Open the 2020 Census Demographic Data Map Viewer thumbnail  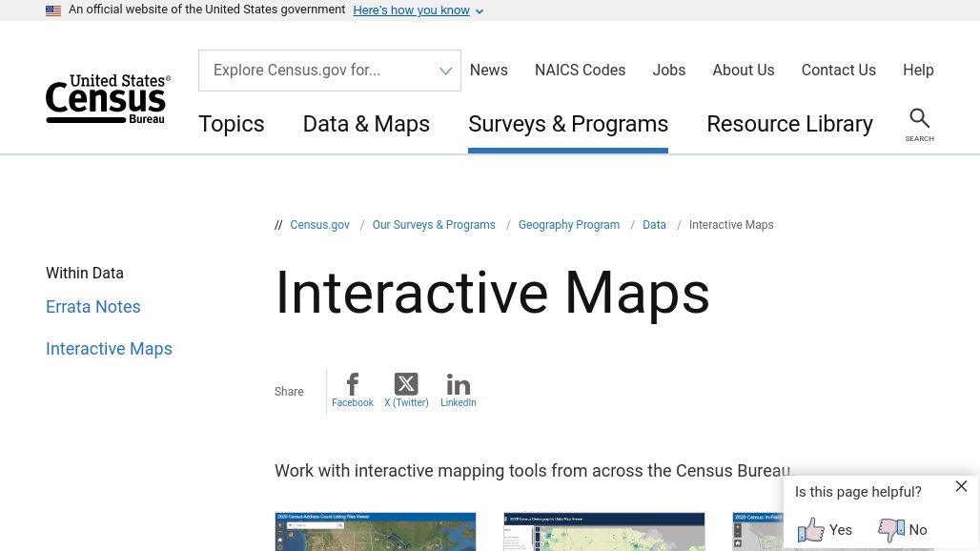click(604, 532)
